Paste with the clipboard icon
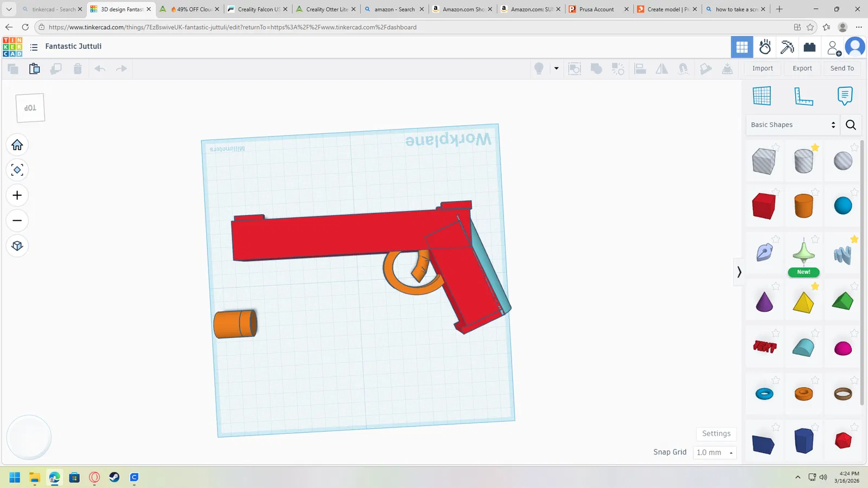This screenshot has width=868, height=488. [x=34, y=68]
